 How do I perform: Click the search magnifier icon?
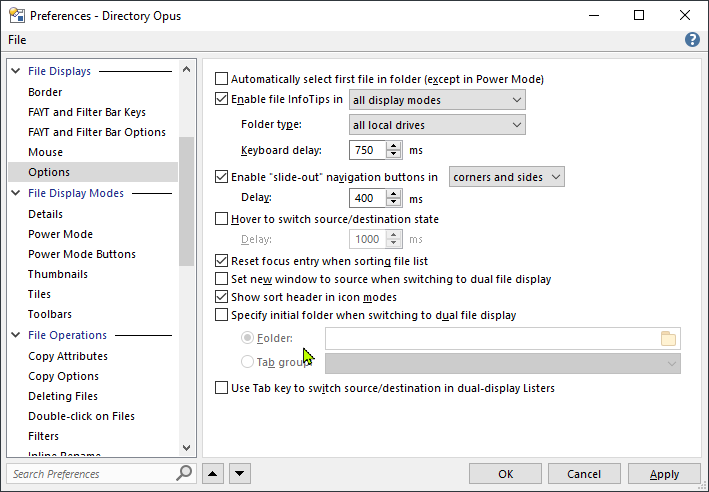tap(184, 473)
